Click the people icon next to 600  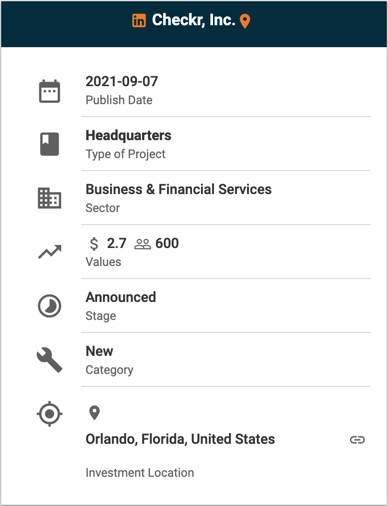(142, 244)
